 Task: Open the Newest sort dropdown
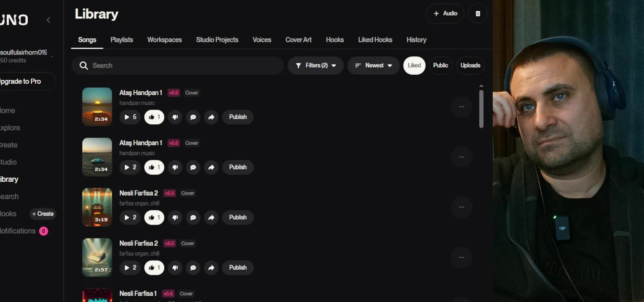coord(374,65)
